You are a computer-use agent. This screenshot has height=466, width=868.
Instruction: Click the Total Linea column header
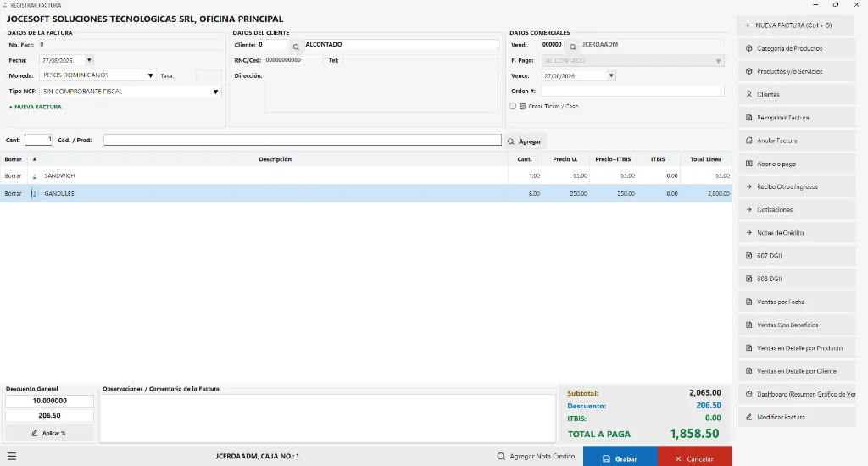pyautogui.click(x=705, y=159)
